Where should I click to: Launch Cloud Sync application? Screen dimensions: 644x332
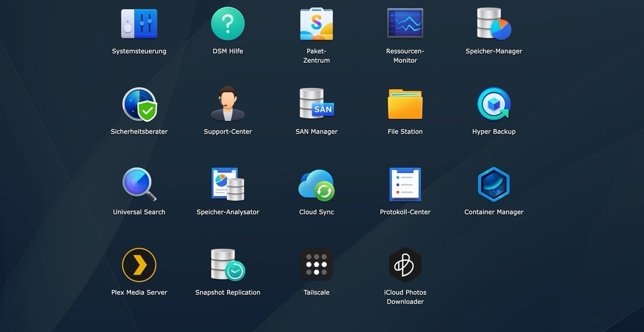click(316, 185)
